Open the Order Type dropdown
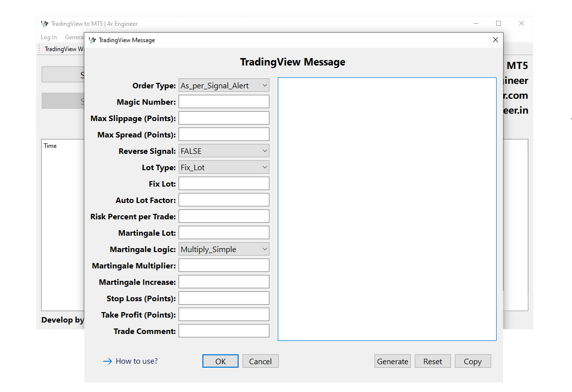Viewport: 572px width, 392px height. (x=224, y=86)
